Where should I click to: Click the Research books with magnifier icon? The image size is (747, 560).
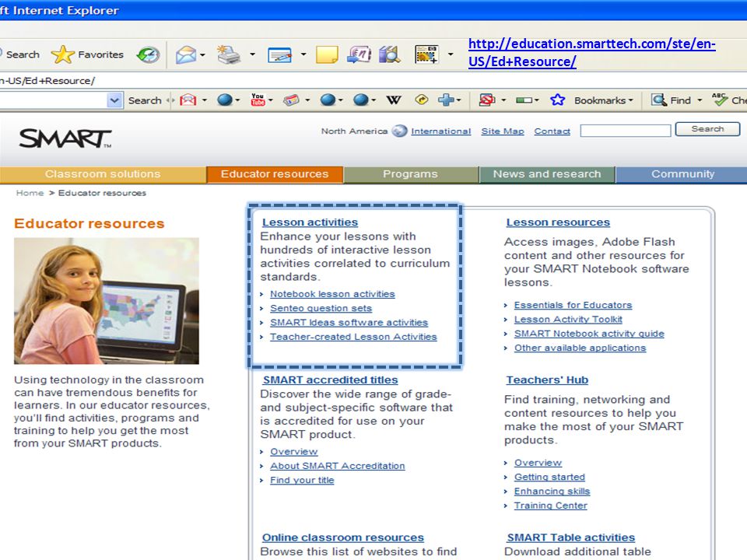[390, 54]
